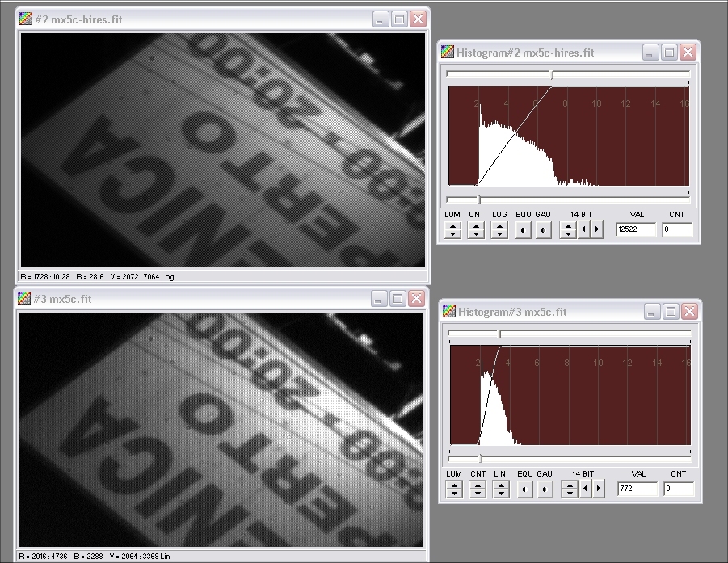This screenshot has height=563, width=728.
Task: Minimize the Histogram#2 window
Action: [650, 53]
